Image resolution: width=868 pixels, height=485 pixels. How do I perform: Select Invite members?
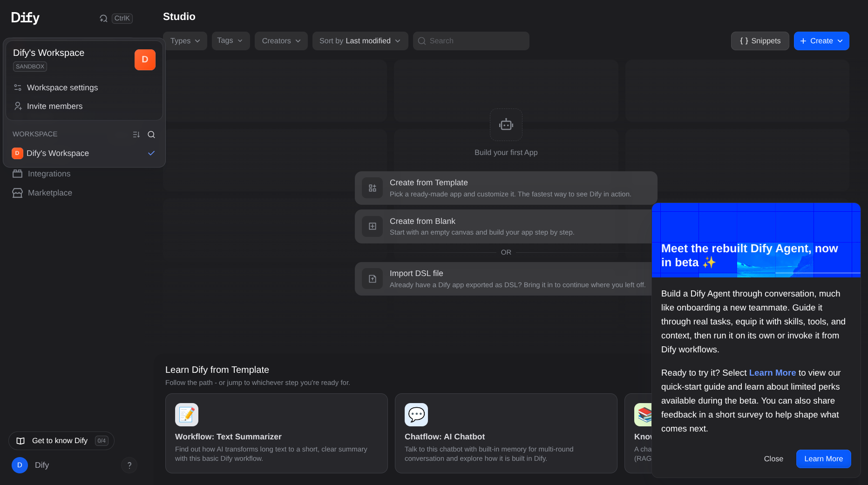click(x=84, y=106)
